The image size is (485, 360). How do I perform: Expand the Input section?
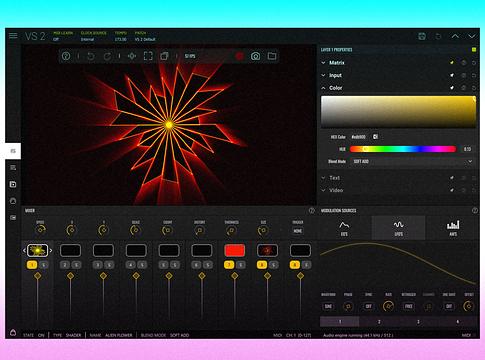[323, 75]
